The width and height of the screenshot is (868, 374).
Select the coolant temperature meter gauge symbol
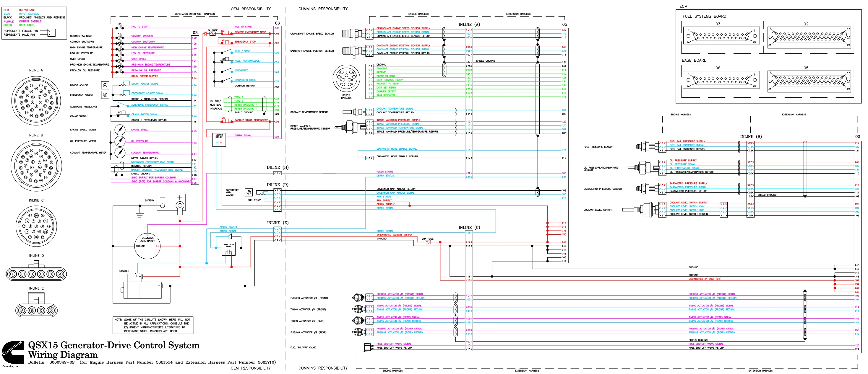point(120,153)
